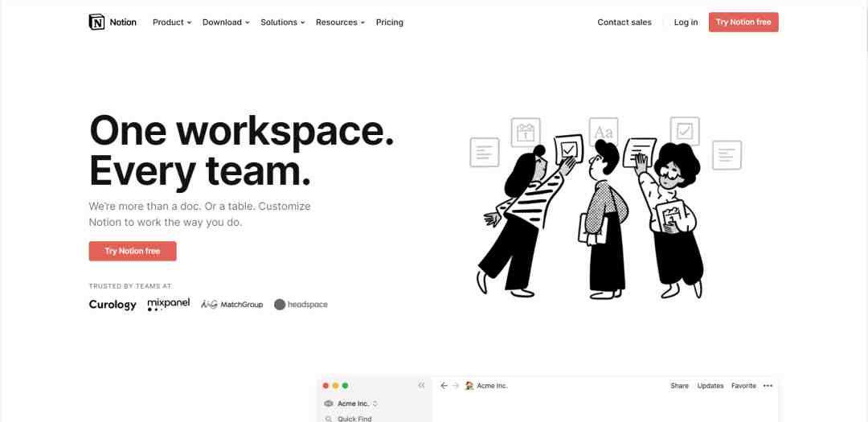Image resolution: width=868 pixels, height=422 pixels.
Task: Click the One workspace. Every team. headline
Action: point(241,150)
